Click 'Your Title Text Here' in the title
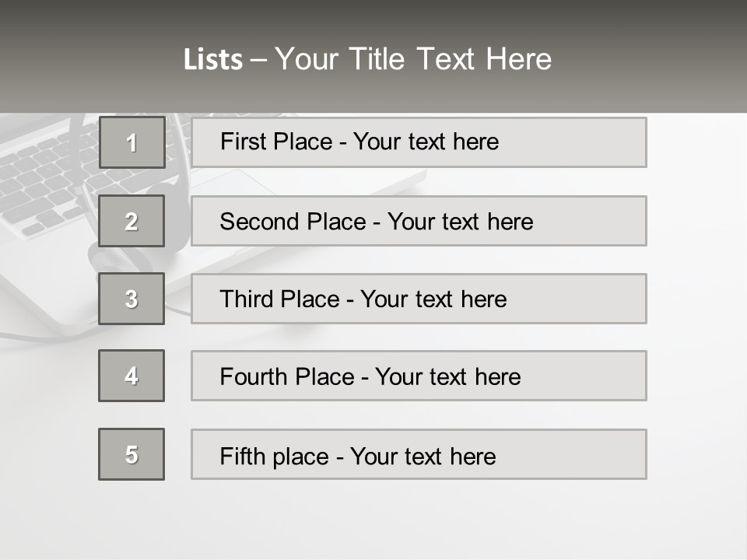This screenshot has height=560, width=747. click(413, 59)
